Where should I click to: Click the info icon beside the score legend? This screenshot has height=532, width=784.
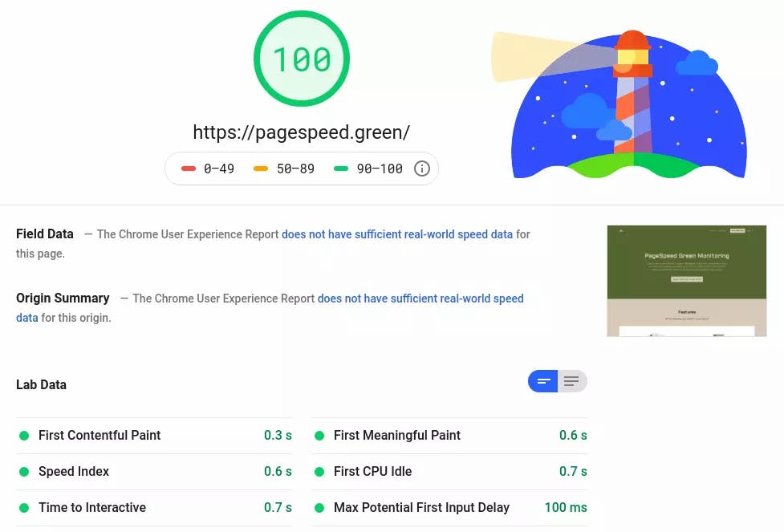[x=421, y=169]
